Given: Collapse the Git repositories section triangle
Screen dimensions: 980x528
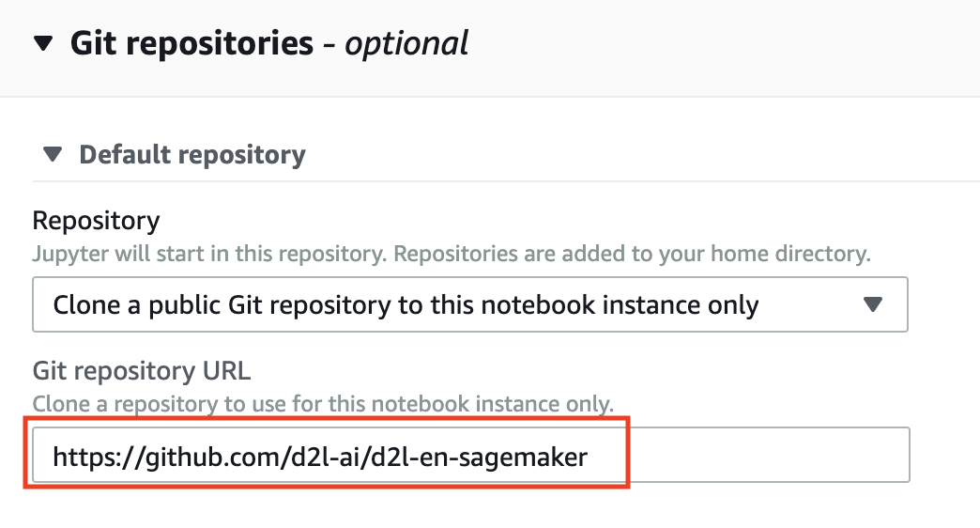Looking at the screenshot, I should [43, 44].
